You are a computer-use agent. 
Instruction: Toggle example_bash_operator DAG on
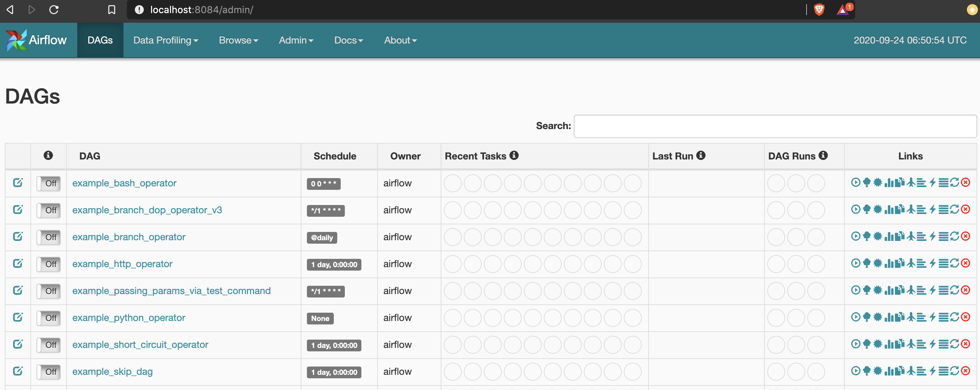(49, 183)
